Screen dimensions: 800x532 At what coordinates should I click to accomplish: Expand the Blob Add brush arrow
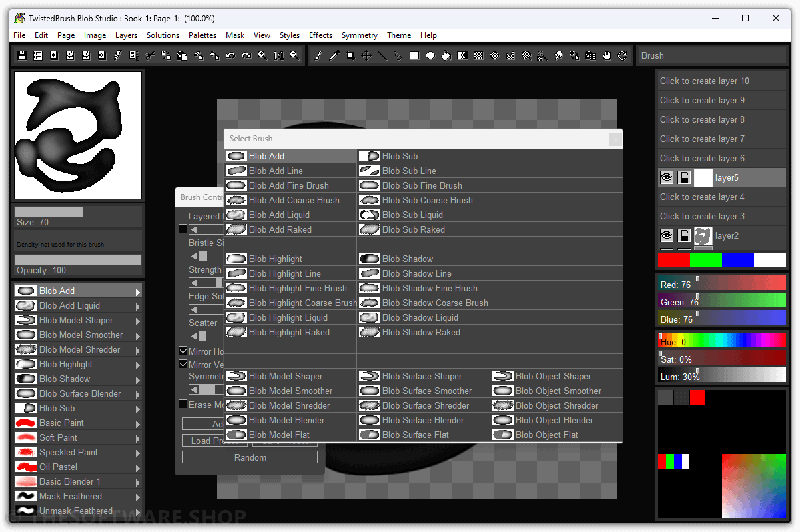coord(137,291)
